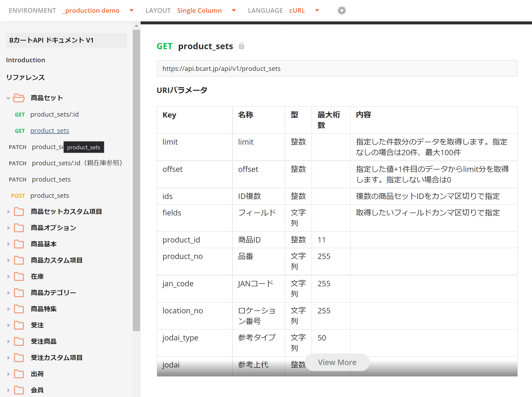
Task: Click the 出荷 folder icon
Action: [x=19, y=374]
